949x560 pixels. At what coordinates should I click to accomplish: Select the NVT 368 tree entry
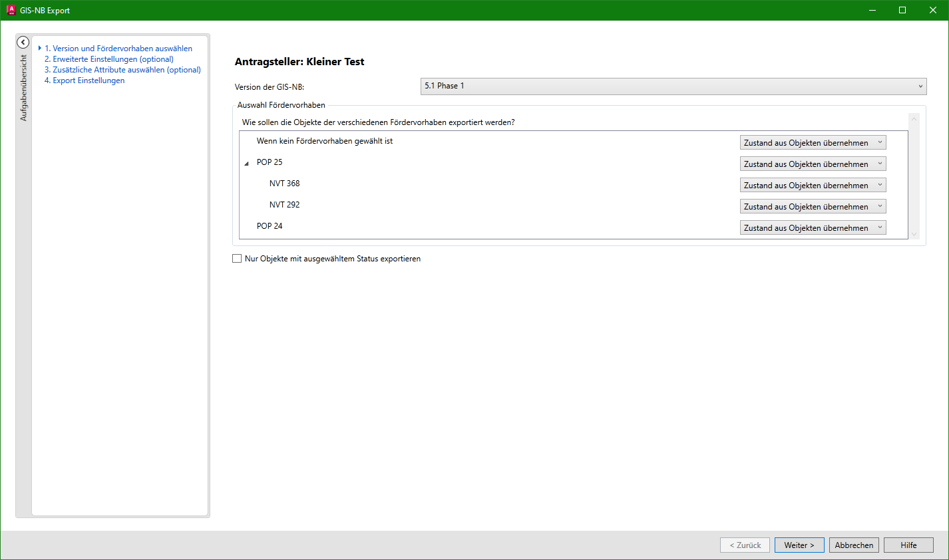pos(285,184)
